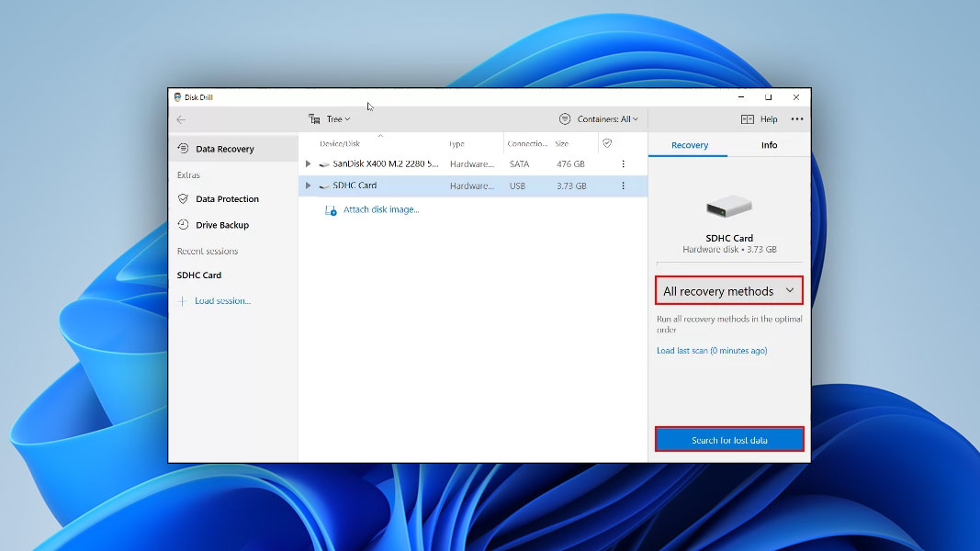Click the Disk Drill app icon in the title bar
This screenshot has width=980, height=551.
coord(177,96)
